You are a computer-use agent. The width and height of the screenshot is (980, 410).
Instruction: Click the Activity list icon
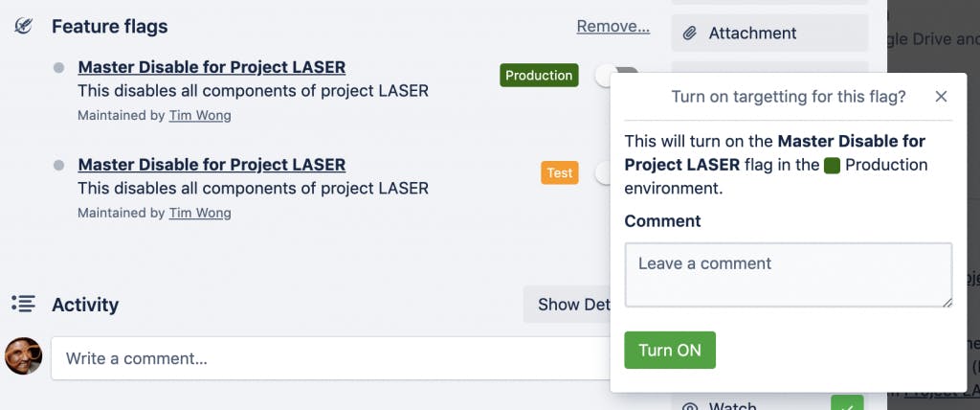coord(24,305)
